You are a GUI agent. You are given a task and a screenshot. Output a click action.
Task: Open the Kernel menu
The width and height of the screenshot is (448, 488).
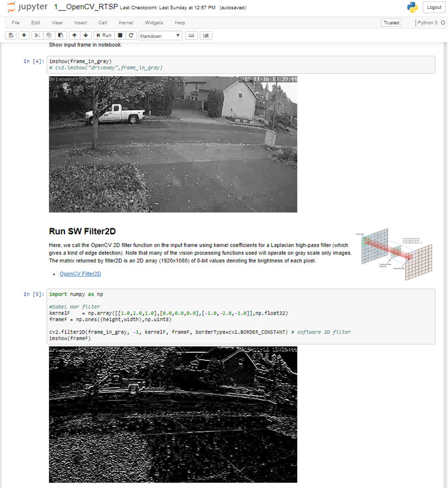[126, 23]
